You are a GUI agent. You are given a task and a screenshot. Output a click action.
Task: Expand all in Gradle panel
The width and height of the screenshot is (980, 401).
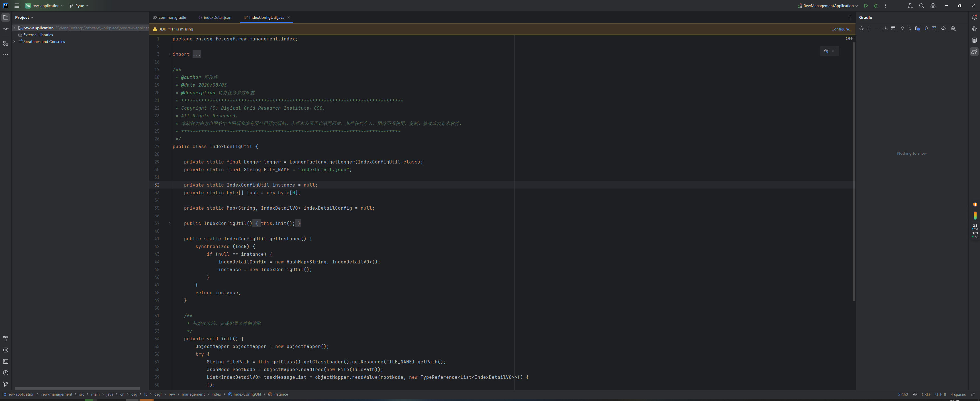[x=903, y=28]
